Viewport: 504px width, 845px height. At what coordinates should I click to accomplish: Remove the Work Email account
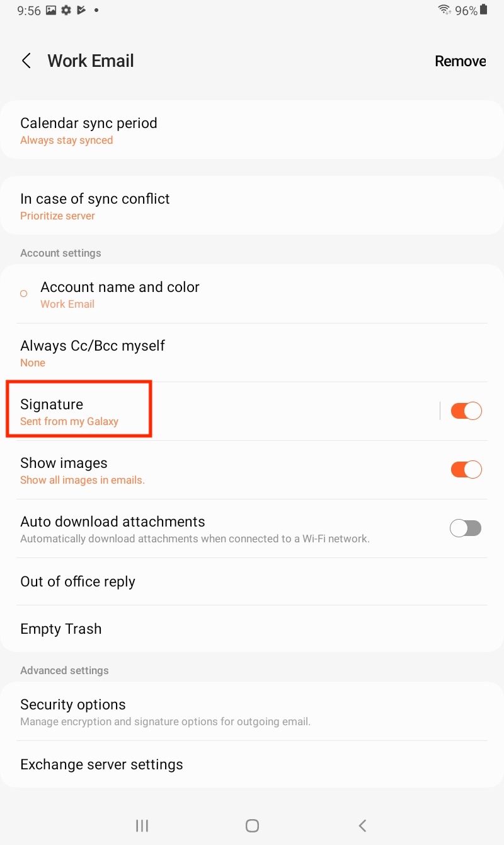(461, 61)
